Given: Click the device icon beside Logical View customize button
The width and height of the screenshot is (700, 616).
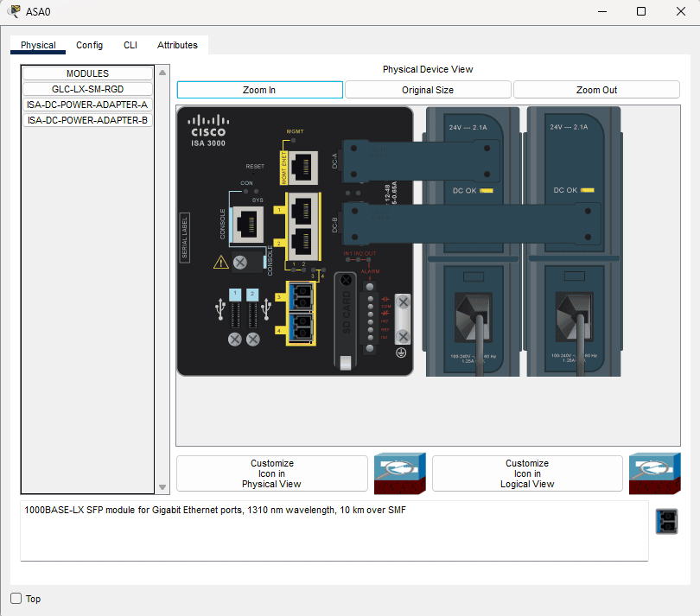Looking at the screenshot, I should 654,473.
